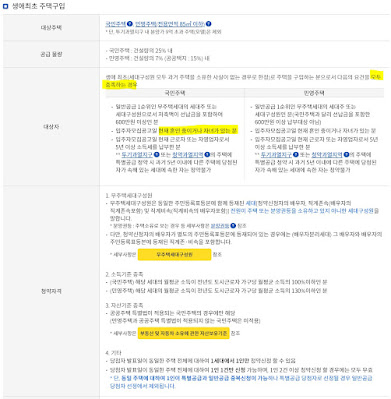Click 부동산 및 자동차 소유에 관한 자산보유기준 button
The width and height of the screenshot is (391, 399).
[183, 333]
